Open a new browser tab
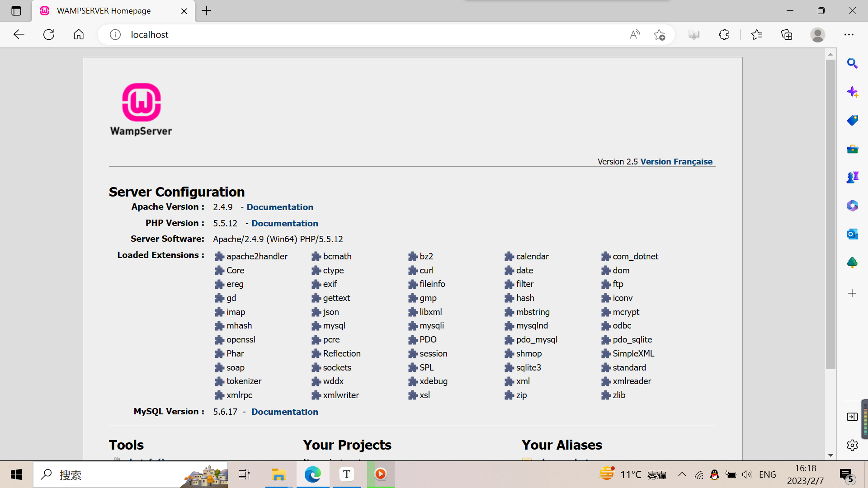The height and width of the screenshot is (488, 868). 207,11
